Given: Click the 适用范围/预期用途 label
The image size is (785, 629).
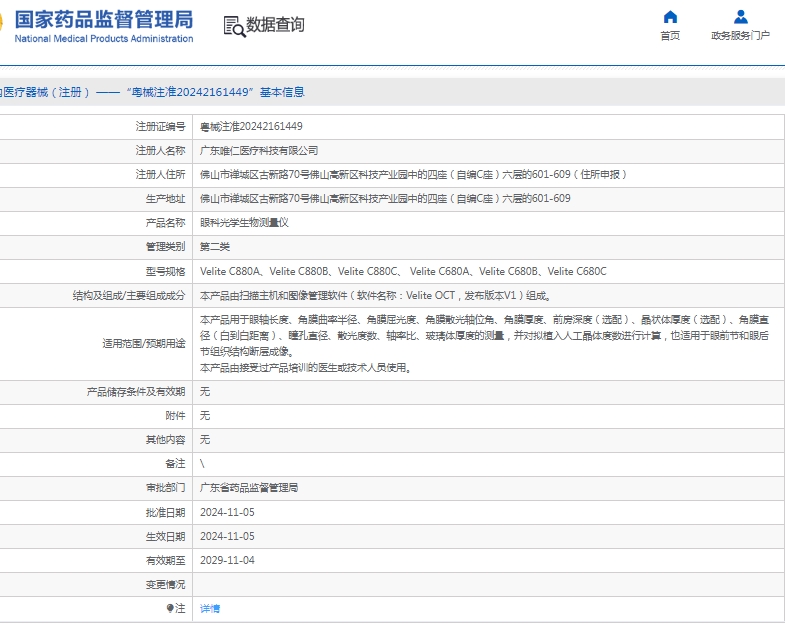Looking at the screenshot, I should [x=144, y=344].
